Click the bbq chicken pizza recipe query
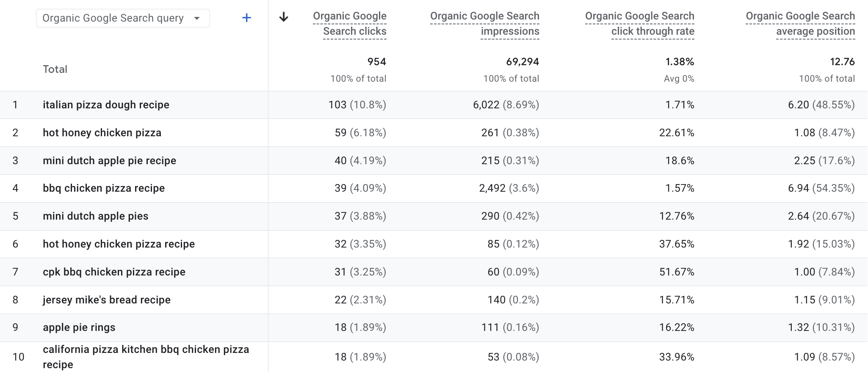Viewport: 868px width, 380px height. [x=104, y=188]
